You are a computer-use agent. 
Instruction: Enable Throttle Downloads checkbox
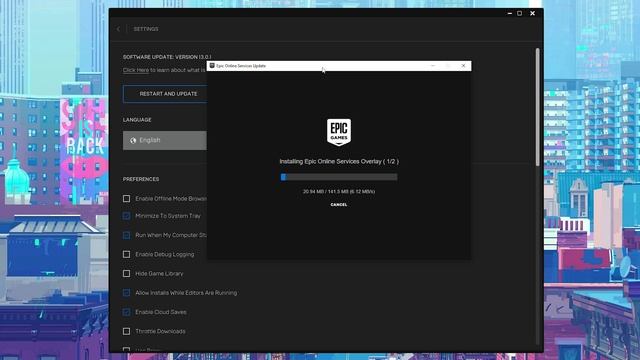(x=127, y=331)
